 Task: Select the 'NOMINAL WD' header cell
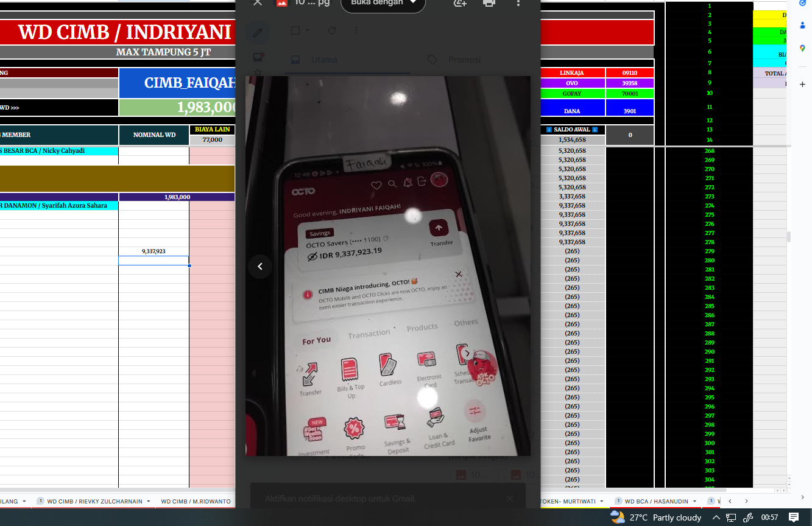tap(154, 135)
